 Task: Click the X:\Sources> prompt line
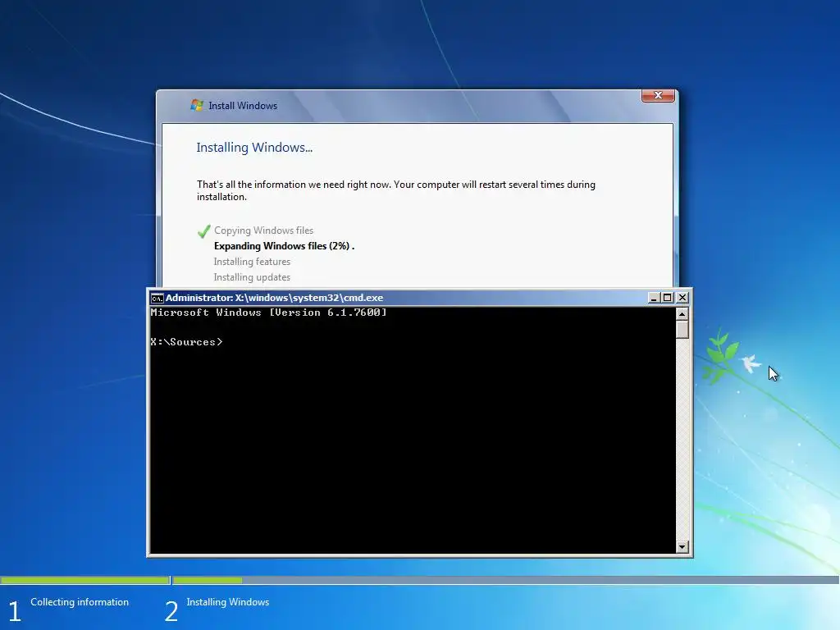[186, 342]
